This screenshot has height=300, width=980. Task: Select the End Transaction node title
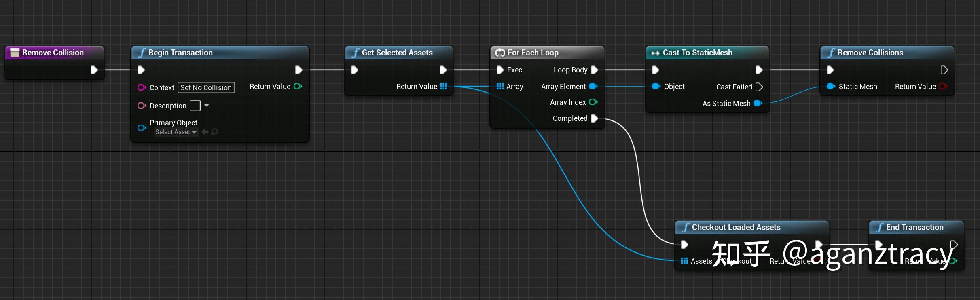pyautogui.click(x=915, y=227)
